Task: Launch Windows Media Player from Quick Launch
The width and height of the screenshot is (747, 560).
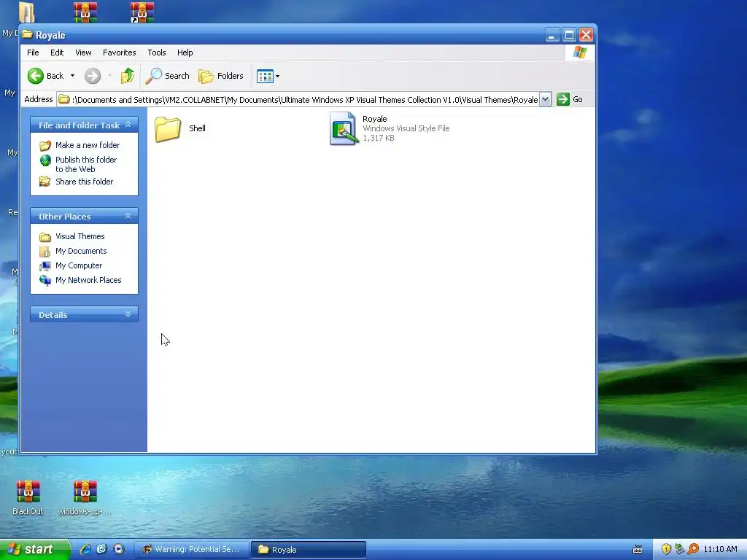Action: click(119, 549)
